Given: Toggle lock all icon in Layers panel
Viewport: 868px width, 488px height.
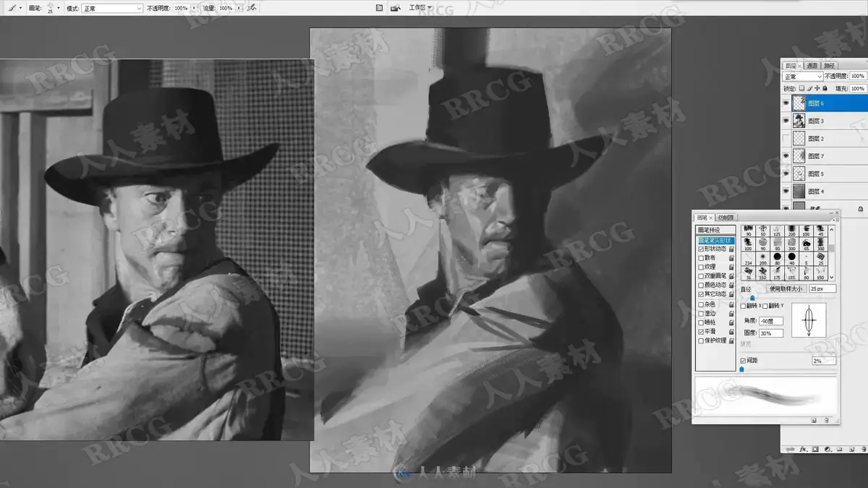Looking at the screenshot, I should click(823, 88).
